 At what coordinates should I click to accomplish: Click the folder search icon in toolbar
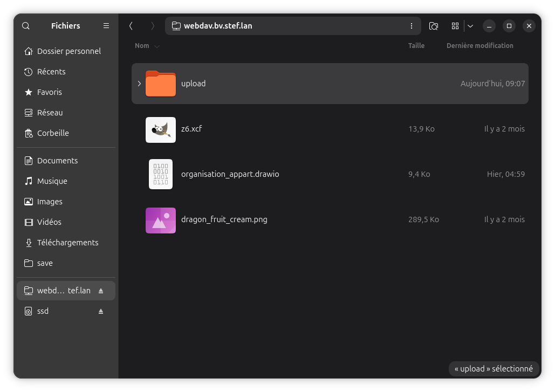point(434,26)
